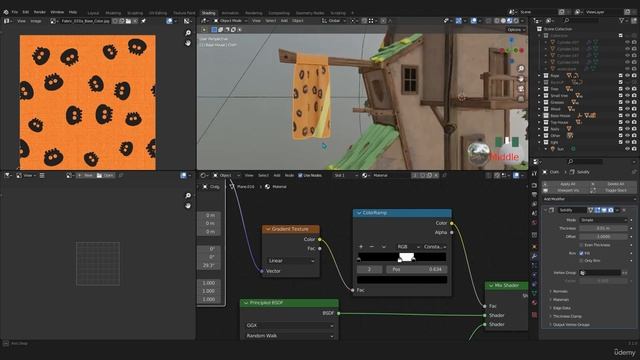Open the Texture properties checker tab icon
This screenshot has width=640, height=360.
point(534,315)
